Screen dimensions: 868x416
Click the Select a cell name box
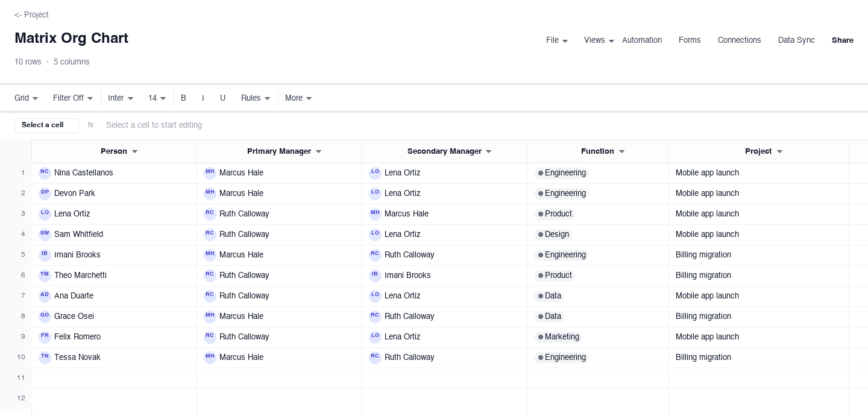pos(46,125)
